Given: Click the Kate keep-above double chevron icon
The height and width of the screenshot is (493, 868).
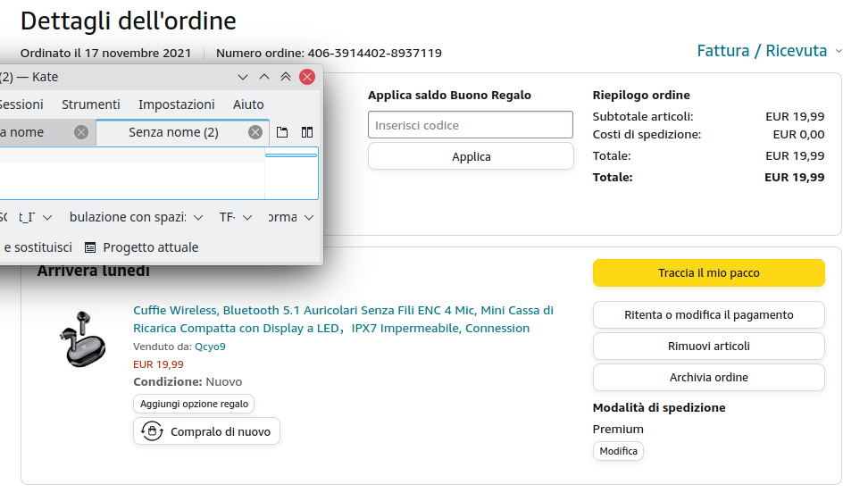Looking at the screenshot, I should point(286,77).
